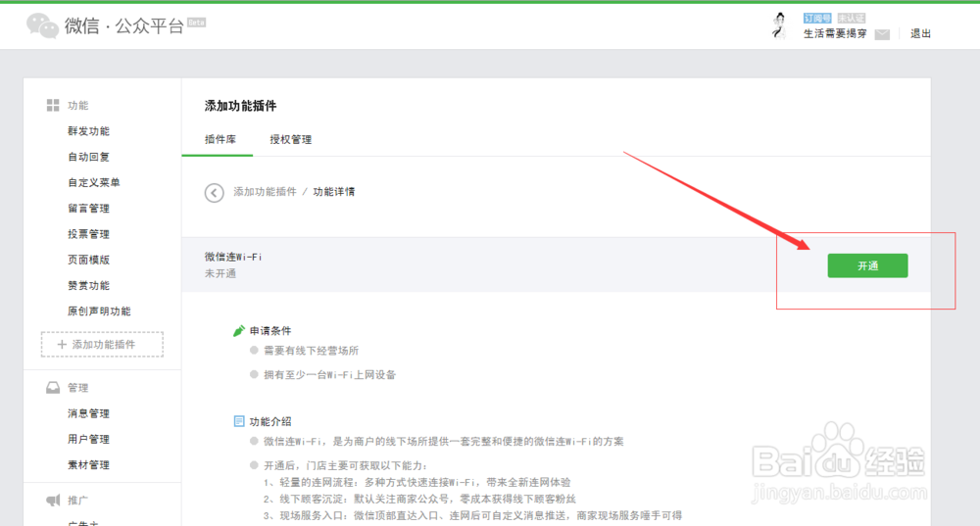Open 留言管理 in the sidebar
Viewport: 980px width, 526px height.
[x=89, y=208]
